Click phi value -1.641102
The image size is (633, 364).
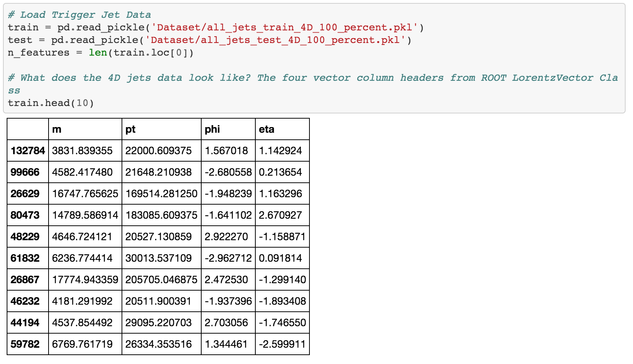coord(228,215)
